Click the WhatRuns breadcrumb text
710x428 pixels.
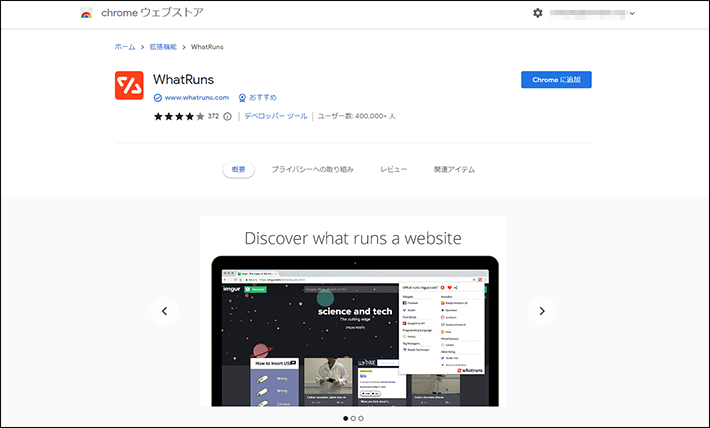207,47
